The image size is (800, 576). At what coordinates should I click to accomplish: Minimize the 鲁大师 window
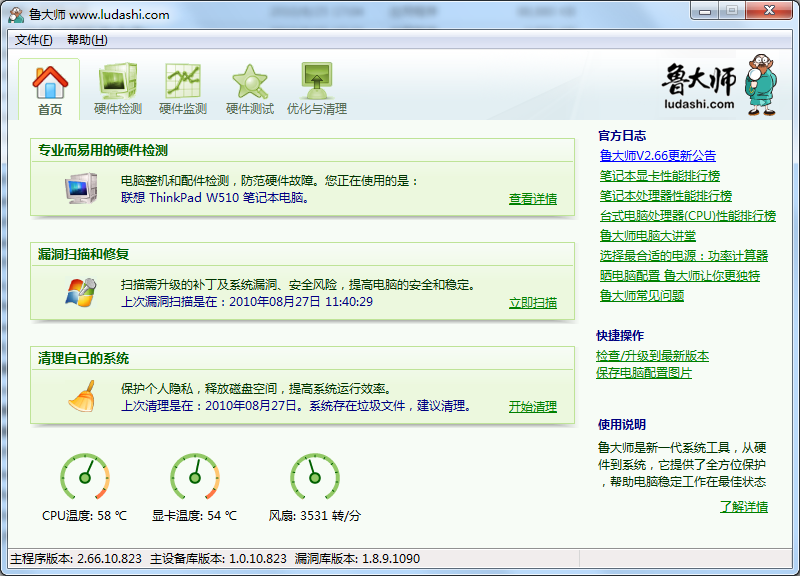tap(705, 11)
